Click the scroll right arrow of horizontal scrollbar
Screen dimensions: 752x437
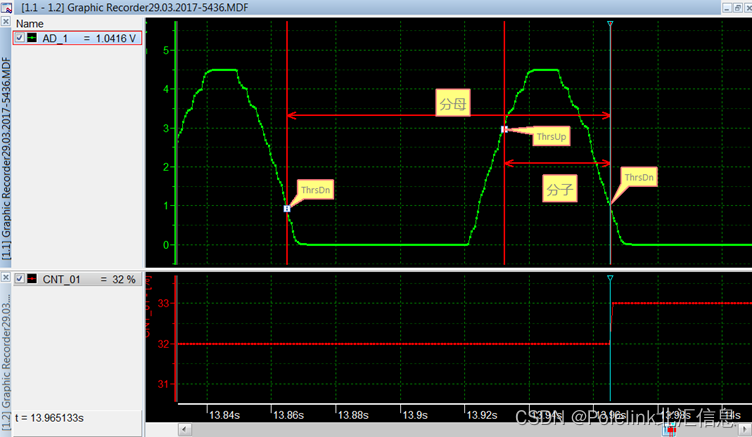pos(745,429)
